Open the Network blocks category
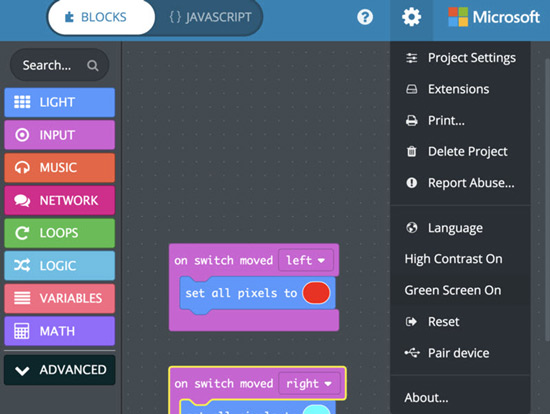550x414 pixels. (x=59, y=200)
